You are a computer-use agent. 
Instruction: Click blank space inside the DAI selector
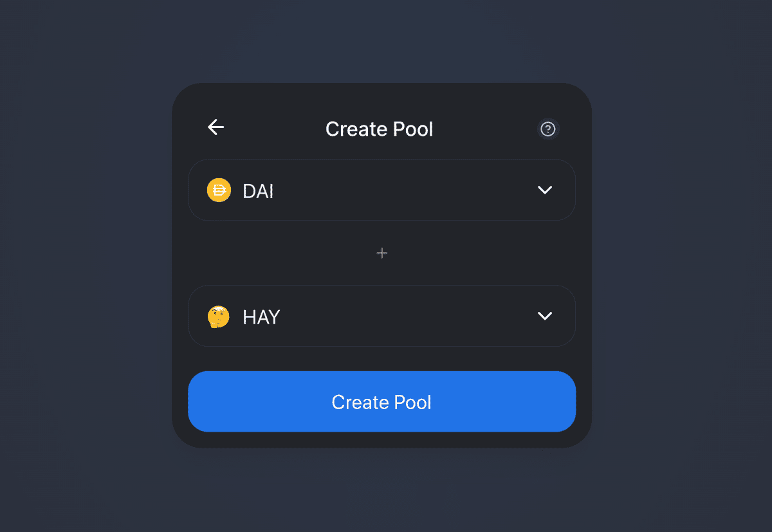coord(412,190)
